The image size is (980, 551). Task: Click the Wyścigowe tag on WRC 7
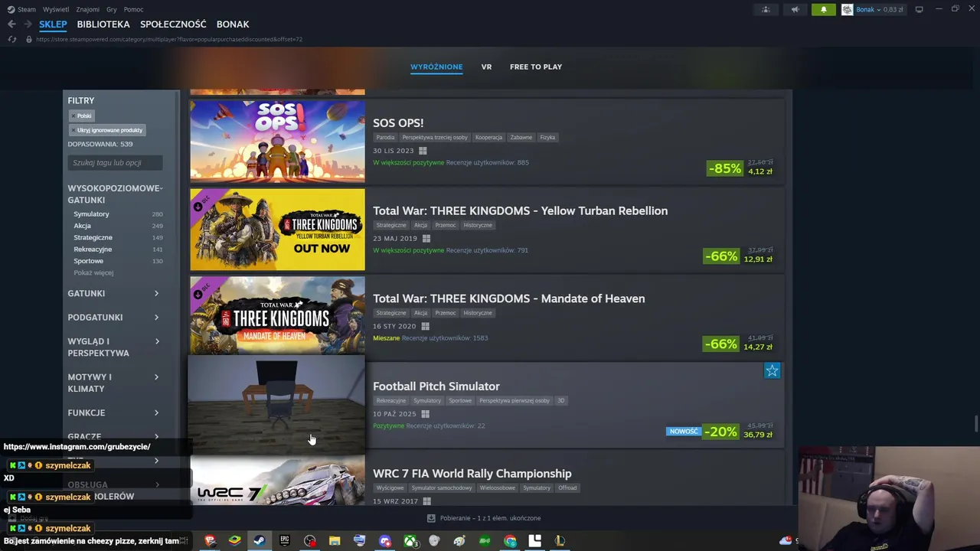click(390, 488)
